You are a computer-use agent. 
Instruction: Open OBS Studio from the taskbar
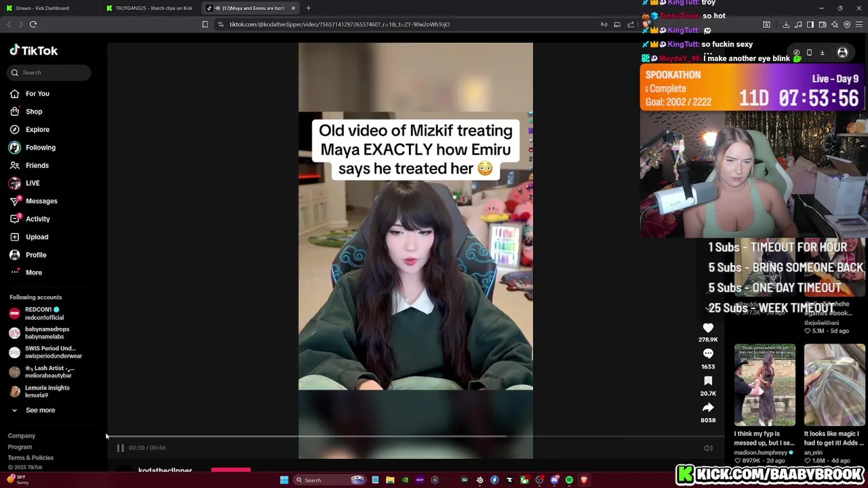(x=539, y=480)
